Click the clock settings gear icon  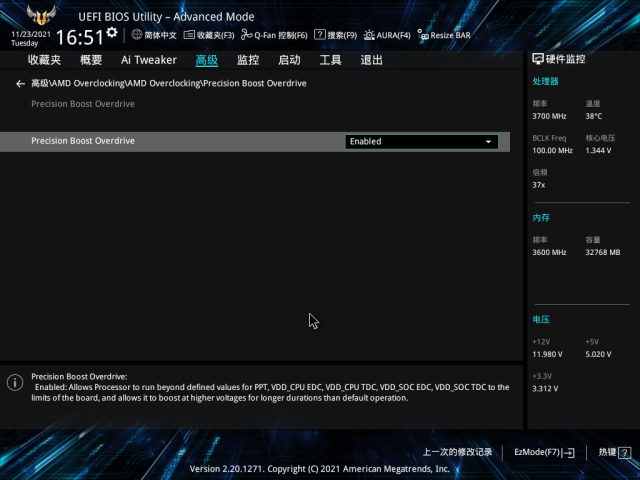[112, 33]
